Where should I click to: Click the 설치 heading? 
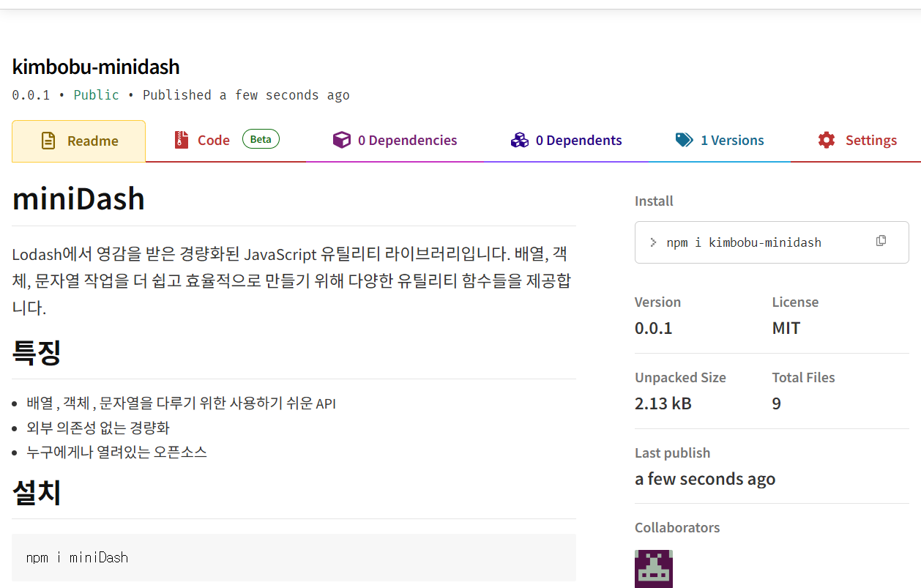pos(37,493)
